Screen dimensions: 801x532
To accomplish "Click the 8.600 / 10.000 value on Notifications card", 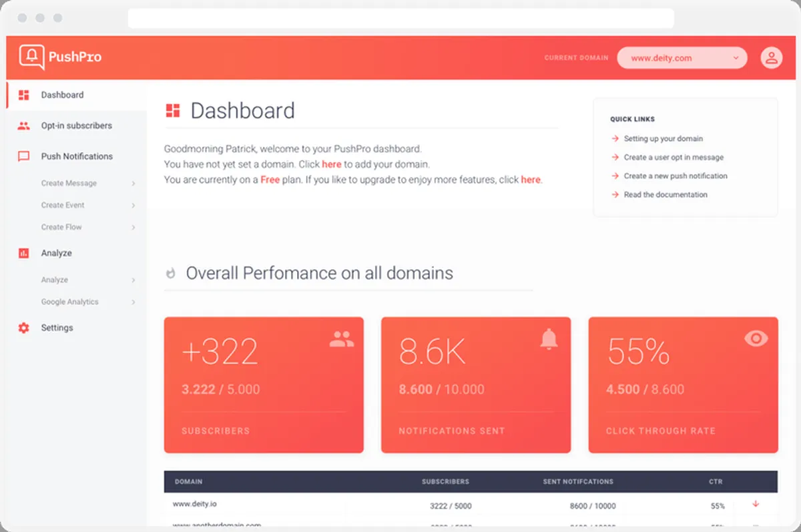I will [x=442, y=389].
